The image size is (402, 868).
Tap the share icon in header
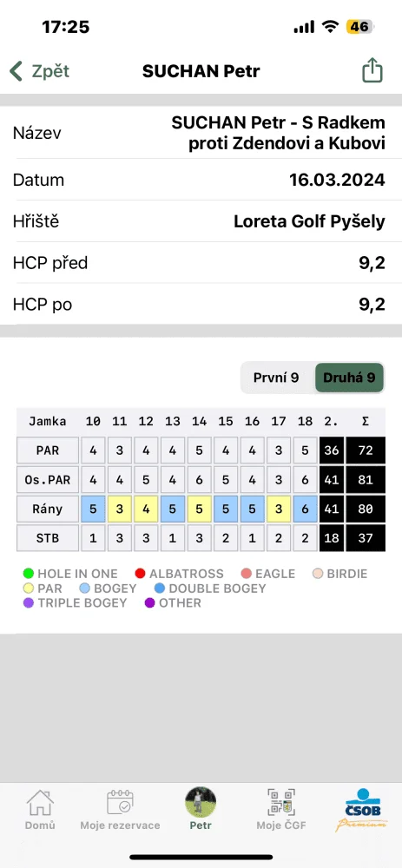tap(372, 70)
